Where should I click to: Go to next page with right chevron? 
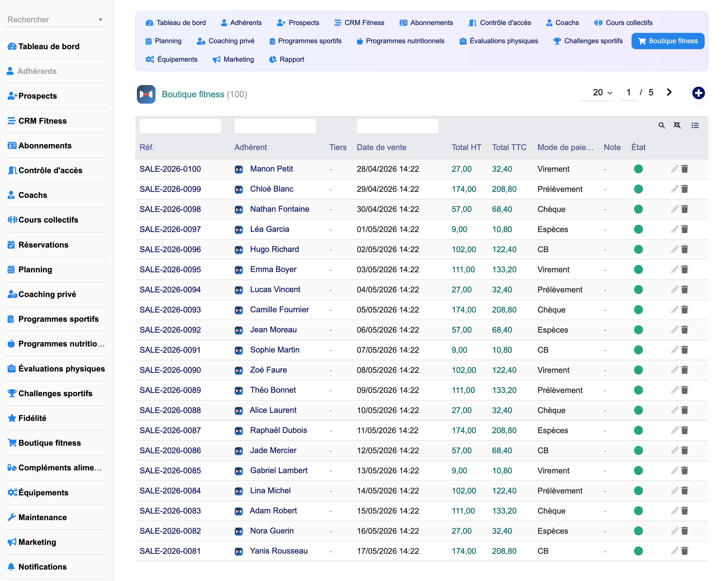pyautogui.click(x=669, y=92)
